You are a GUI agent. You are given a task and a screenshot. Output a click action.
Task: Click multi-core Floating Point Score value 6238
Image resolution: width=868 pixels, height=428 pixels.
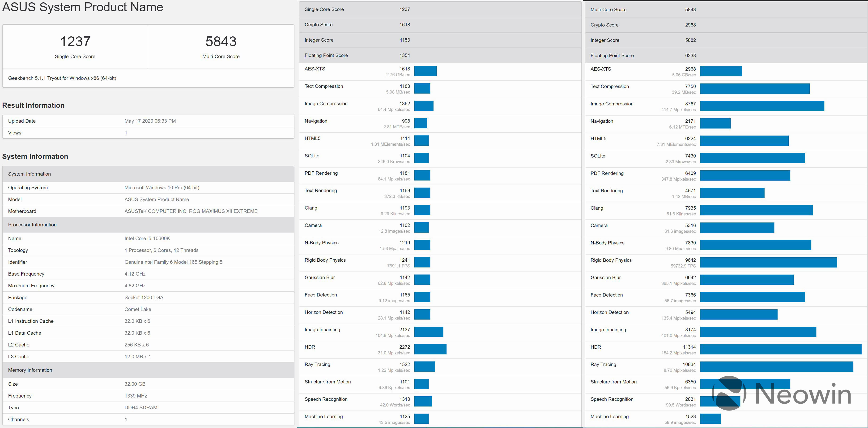[690, 55]
